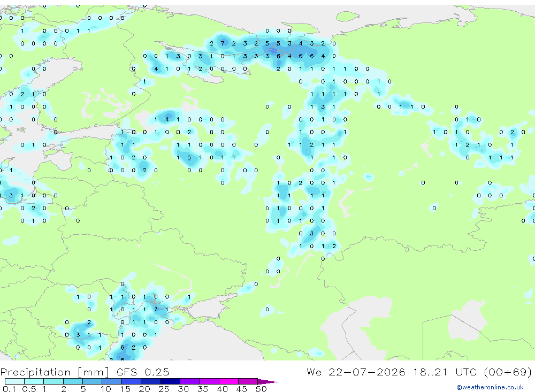The width and height of the screenshot is (535, 392).
Task: Click the '10' legend scale label
Action: [x=106, y=389]
